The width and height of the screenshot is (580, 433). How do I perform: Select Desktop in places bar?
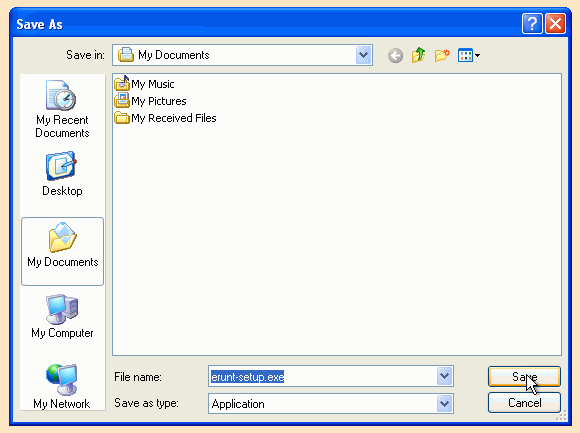pos(62,174)
